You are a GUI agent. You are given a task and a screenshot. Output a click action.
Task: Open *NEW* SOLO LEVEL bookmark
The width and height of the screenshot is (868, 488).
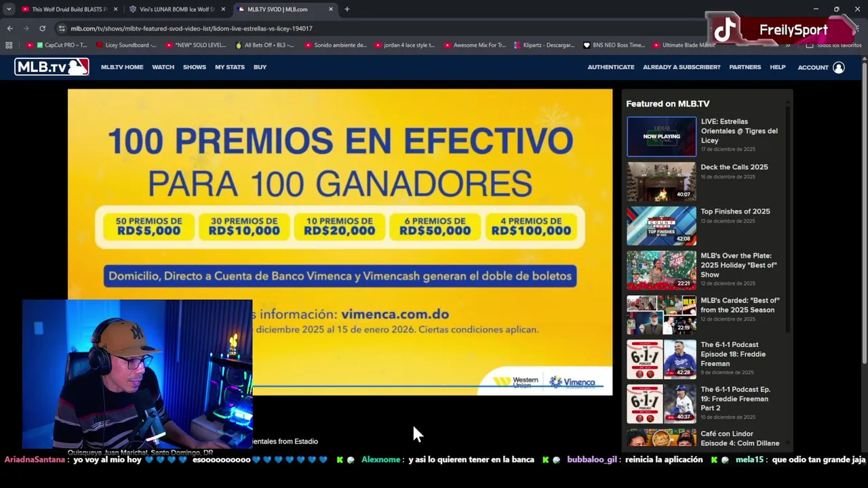point(195,45)
